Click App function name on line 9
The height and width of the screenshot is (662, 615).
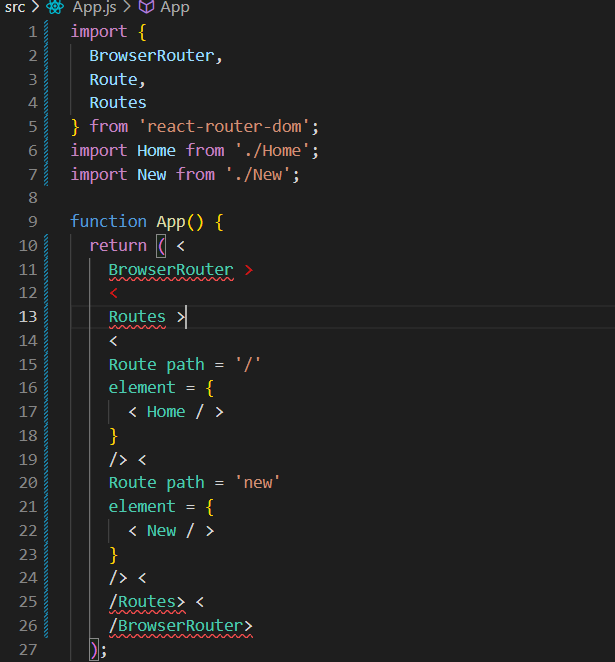tap(171, 222)
